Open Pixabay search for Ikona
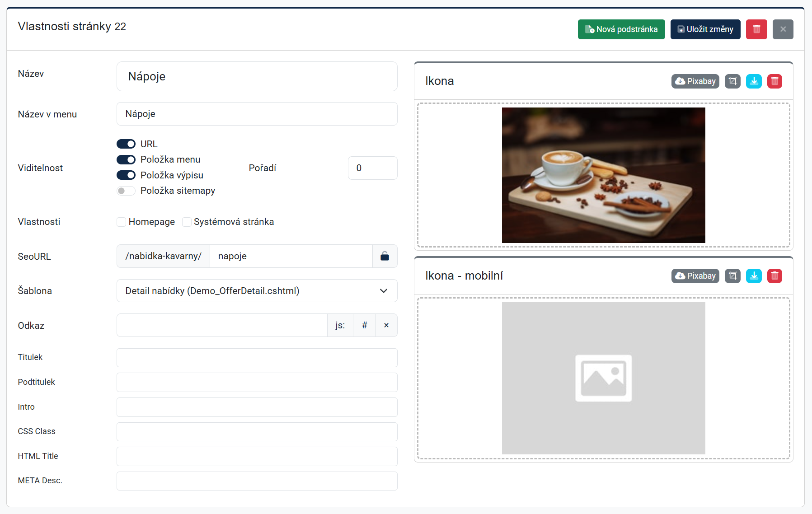 click(x=695, y=81)
